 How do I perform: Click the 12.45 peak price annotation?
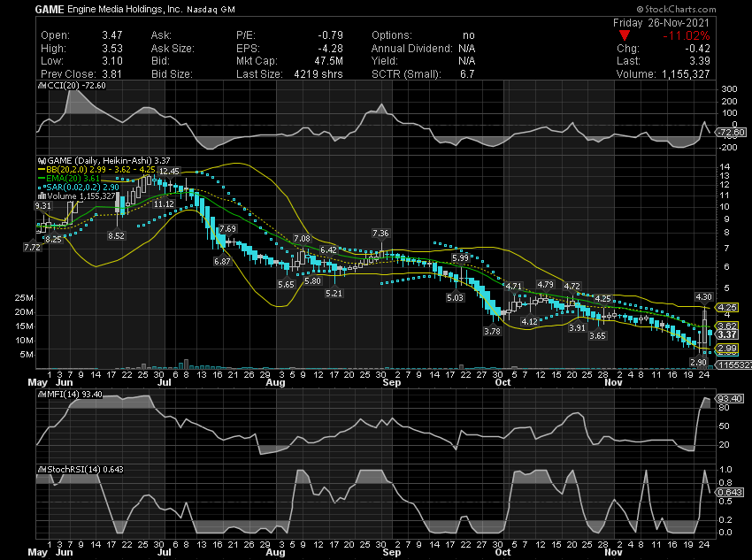click(x=169, y=171)
